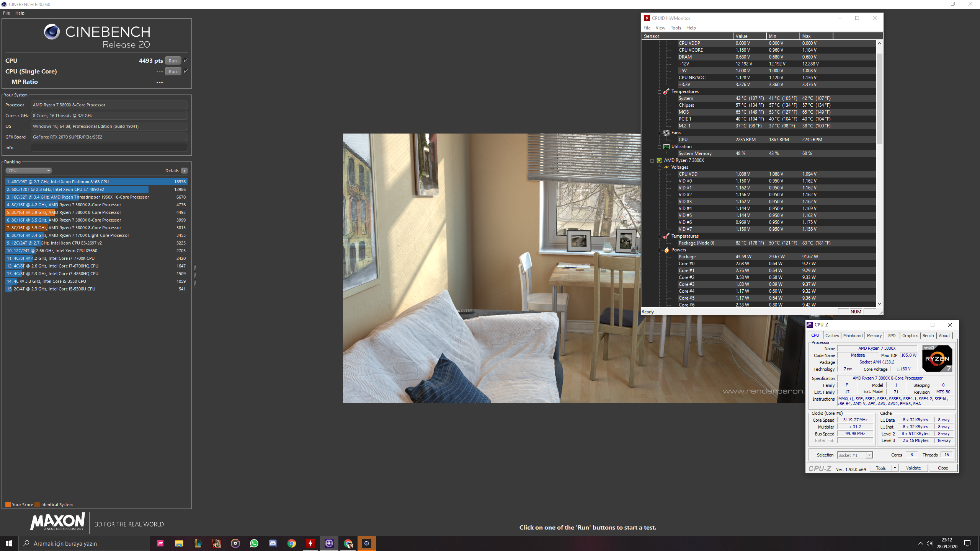
Task: Open the Ranking CPU dropdown
Action: [29, 171]
